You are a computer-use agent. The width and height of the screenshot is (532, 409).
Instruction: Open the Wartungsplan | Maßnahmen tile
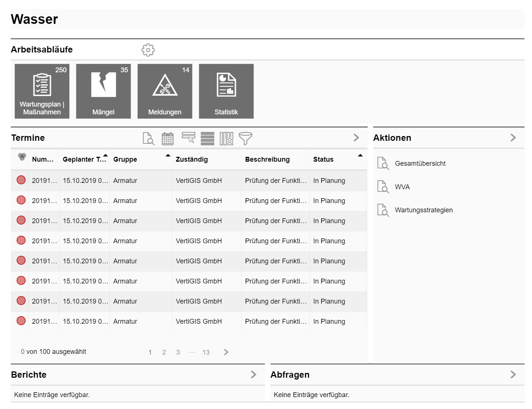click(x=42, y=91)
